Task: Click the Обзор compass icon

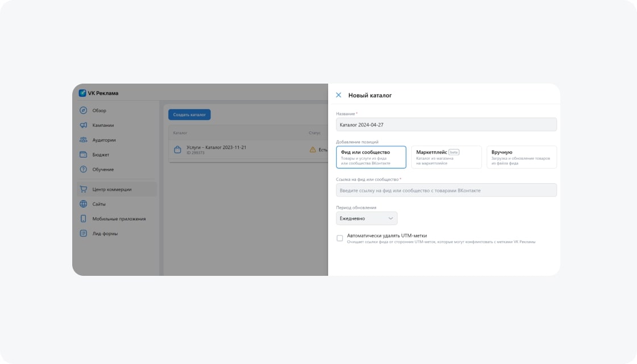Action: [83, 110]
